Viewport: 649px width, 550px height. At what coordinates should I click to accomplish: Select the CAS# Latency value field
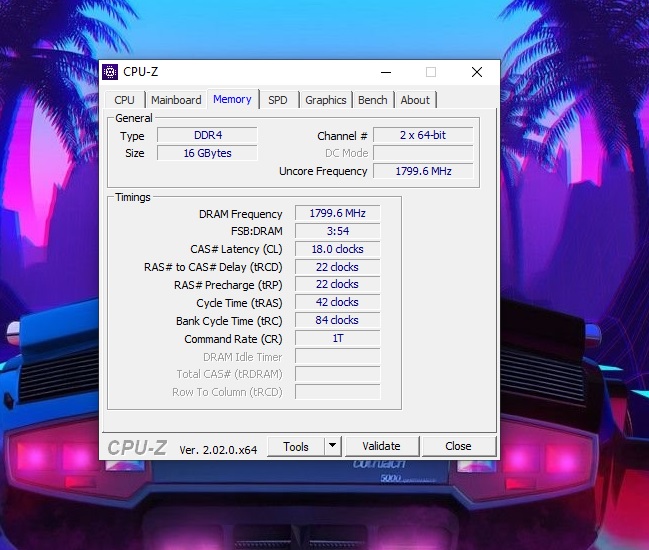pyautogui.click(x=337, y=250)
